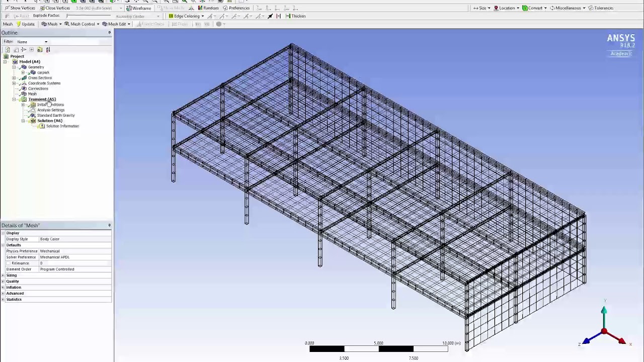644x362 pixels.
Task: Select Analysis Settings item
Action: pyautogui.click(x=51, y=110)
